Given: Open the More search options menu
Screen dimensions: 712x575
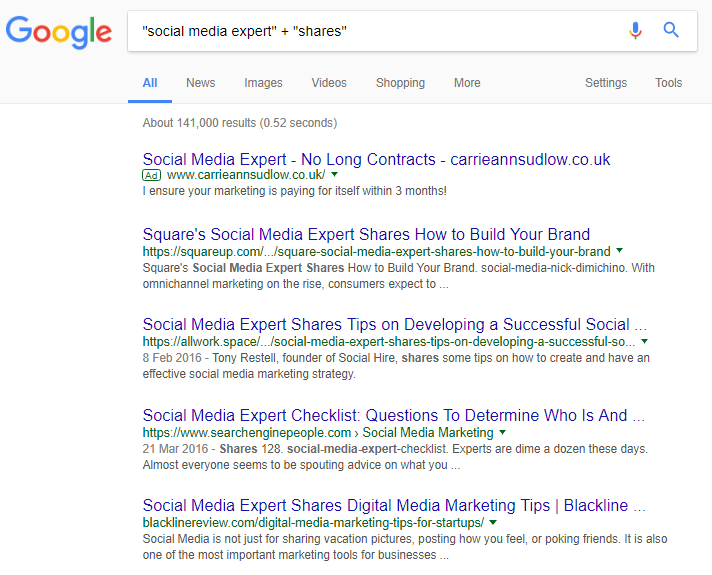Looking at the screenshot, I should pos(467,83).
